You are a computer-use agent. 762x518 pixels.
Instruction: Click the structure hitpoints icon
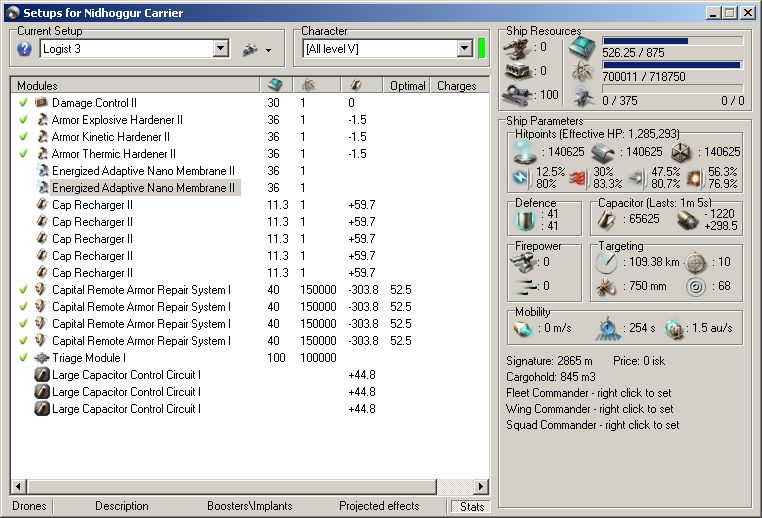tap(681, 153)
